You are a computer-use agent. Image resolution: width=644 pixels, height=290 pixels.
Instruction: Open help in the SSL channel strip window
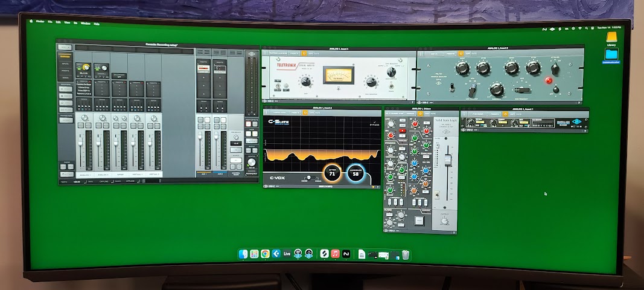coord(454,233)
